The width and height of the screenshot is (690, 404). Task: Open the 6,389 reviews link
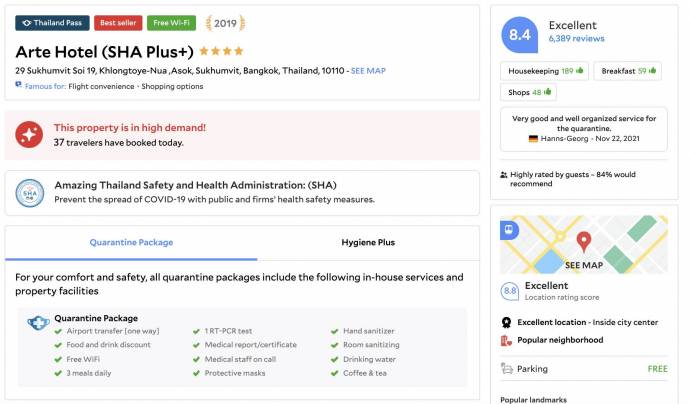pos(576,39)
